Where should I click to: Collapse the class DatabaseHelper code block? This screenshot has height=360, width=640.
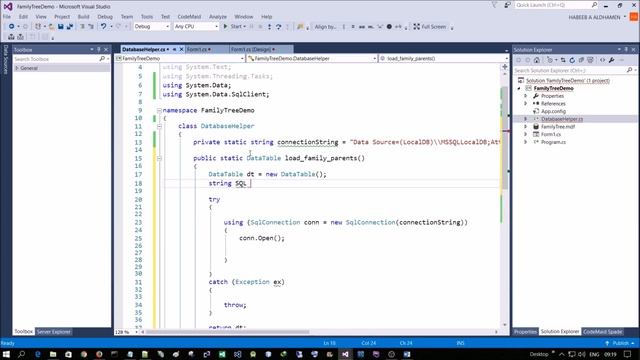[x=159, y=126]
